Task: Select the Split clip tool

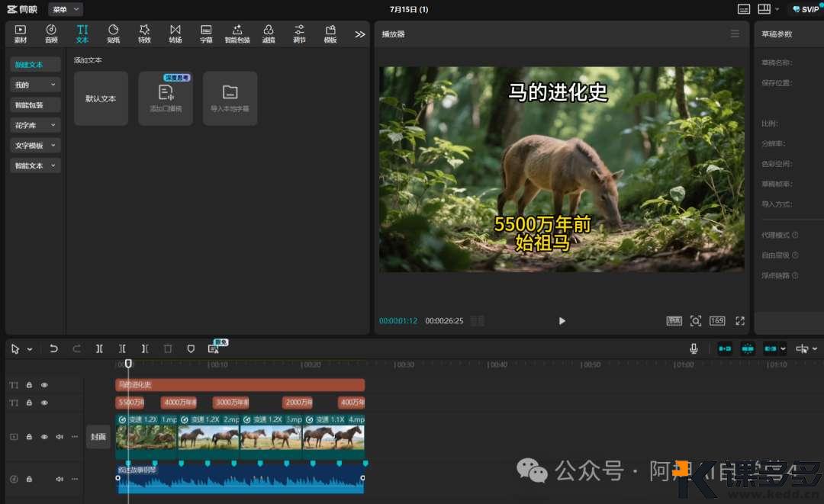Action: point(99,348)
